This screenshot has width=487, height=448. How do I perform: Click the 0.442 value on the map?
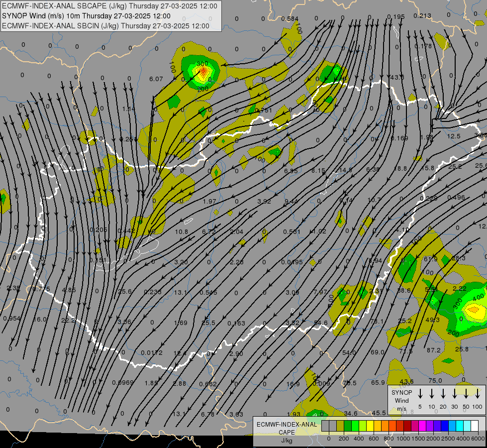click(x=126, y=230)
